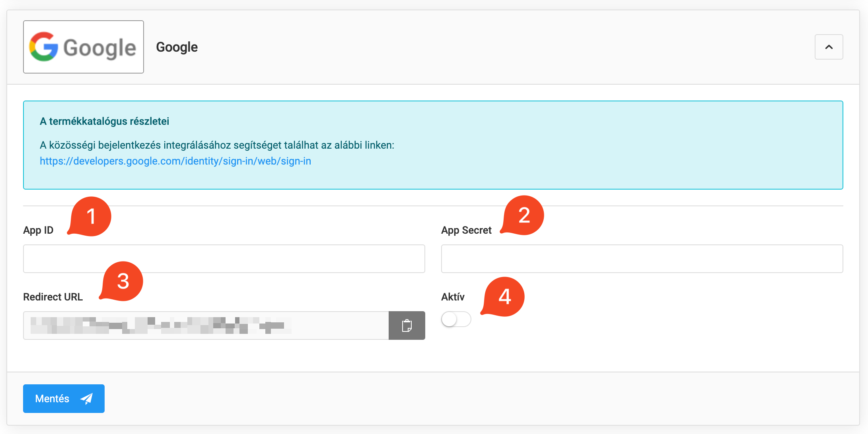Click the 'App ID' label

click(38, 230)
